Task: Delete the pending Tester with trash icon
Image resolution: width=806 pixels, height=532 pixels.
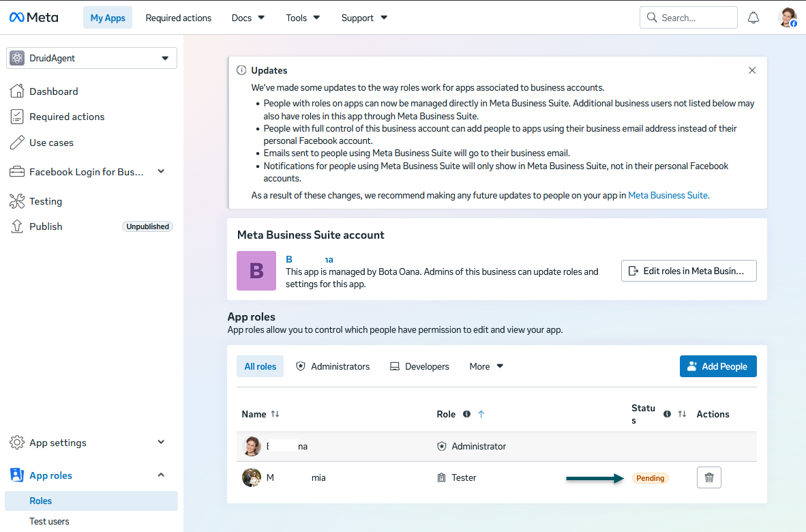Action: 709,477
